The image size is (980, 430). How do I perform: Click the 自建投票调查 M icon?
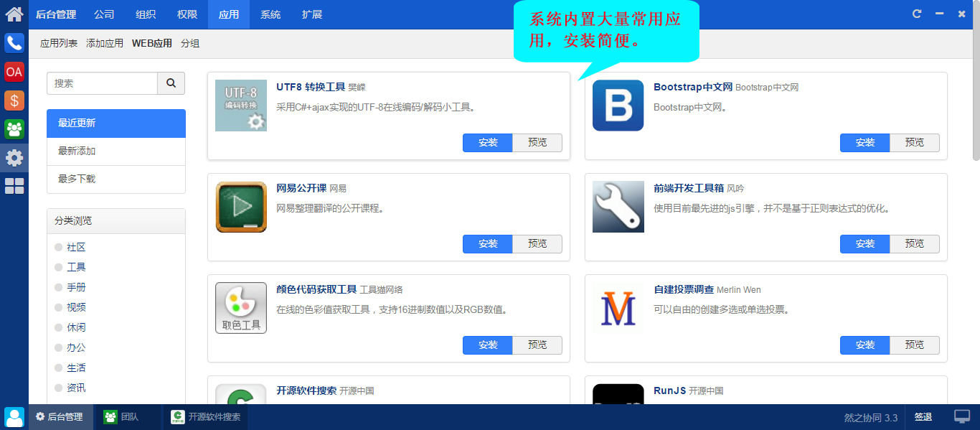coord(618,308)
